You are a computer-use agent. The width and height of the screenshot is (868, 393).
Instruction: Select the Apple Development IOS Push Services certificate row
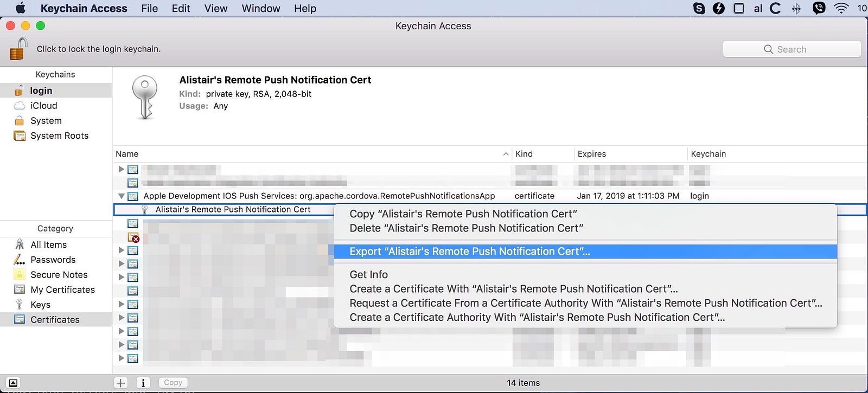490,196
